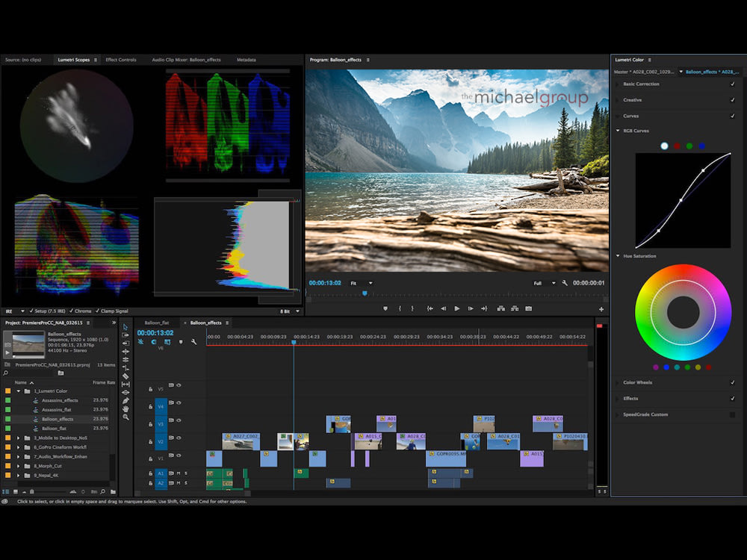Select the blue RGB curve channel
Screen dimensions: 747x560
click(x=701, y=146)
